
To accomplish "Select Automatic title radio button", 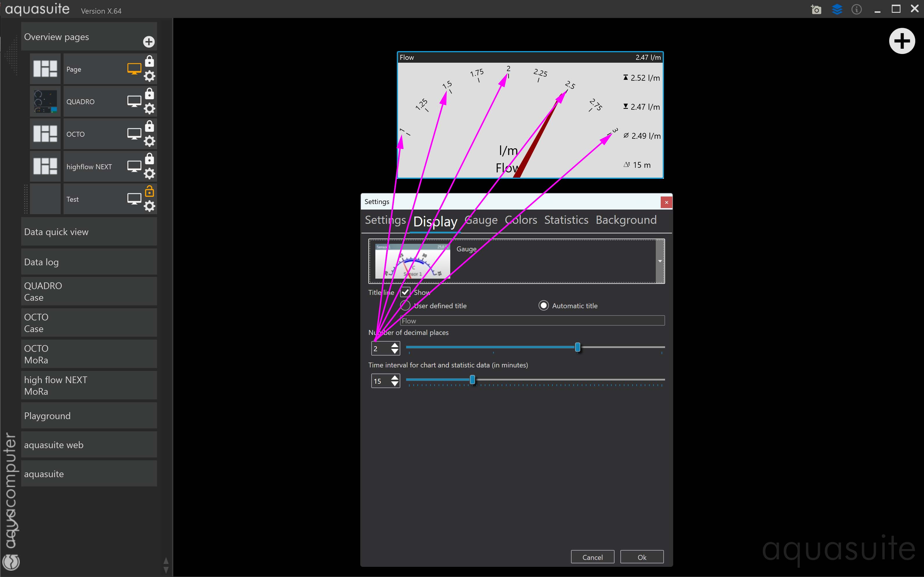I will click(x=543, y=305).
